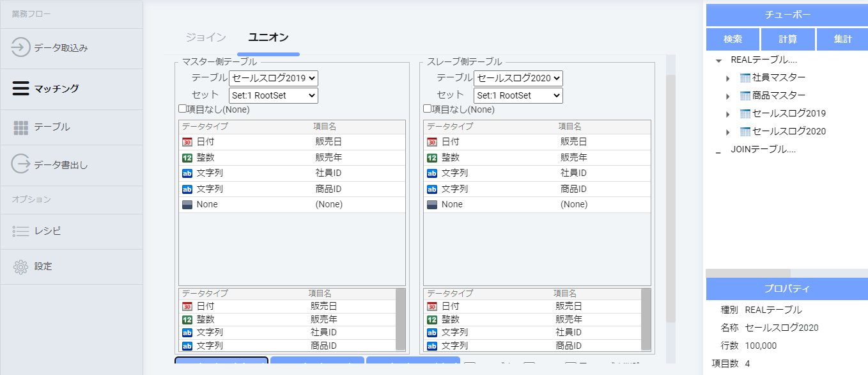
Task: Open the テーブル grid icon
Action: (x=21, y=127)
